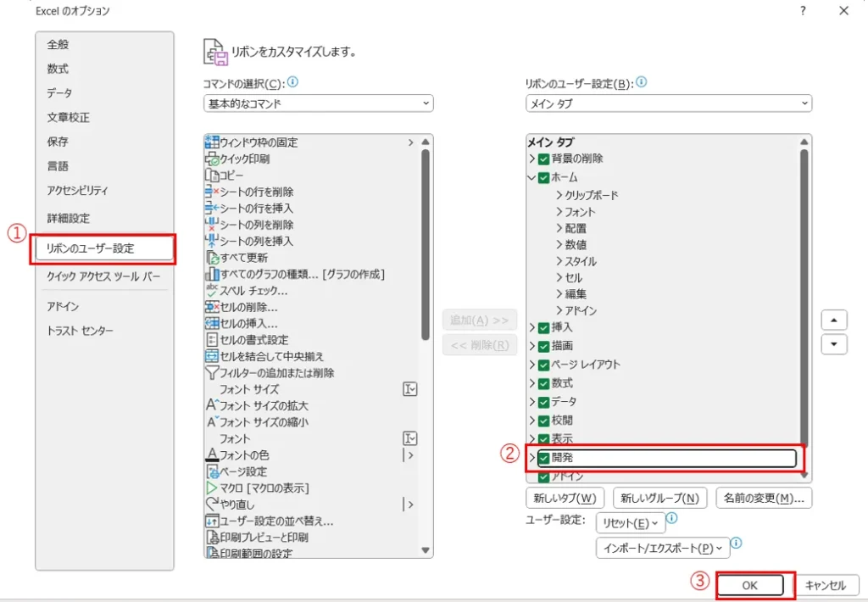Image resolution: width=868 pixels, height=602 pixels.
Task: Open クイック アクセス ツール バー settings
Action: [103, 276]
